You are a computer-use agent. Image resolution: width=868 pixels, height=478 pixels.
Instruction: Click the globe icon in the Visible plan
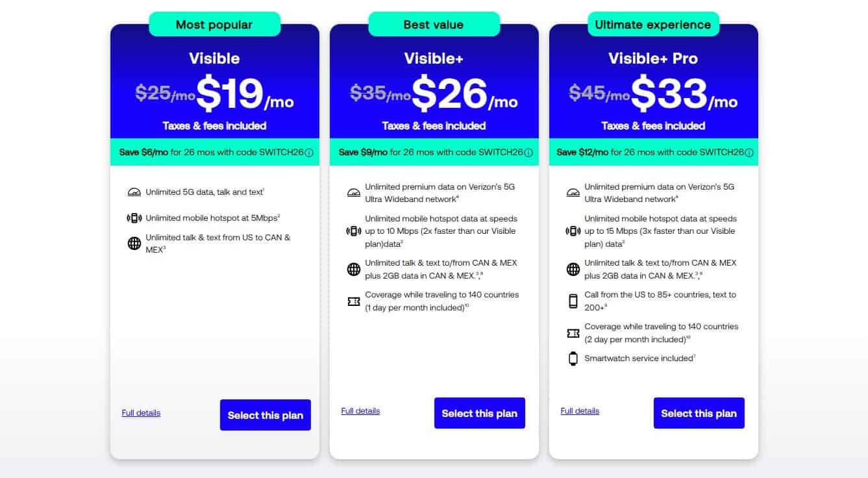point(134,244)
